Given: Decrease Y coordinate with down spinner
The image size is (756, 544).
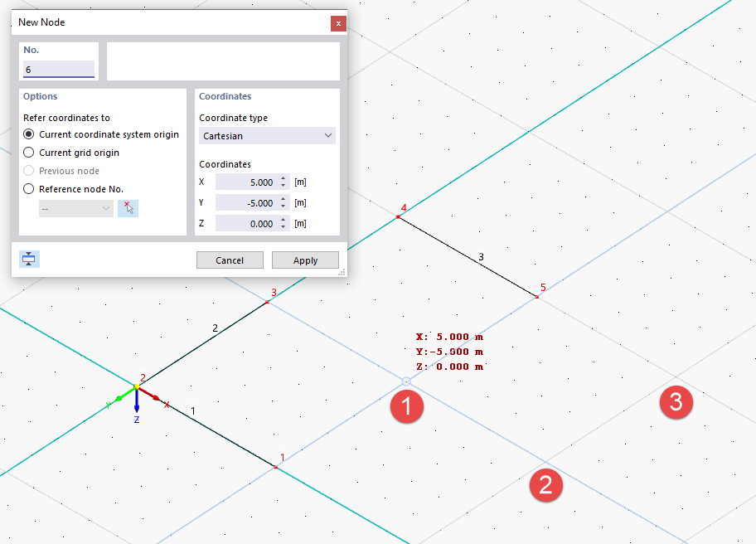Looking at the screenshot, I should [x=283, y=206].
